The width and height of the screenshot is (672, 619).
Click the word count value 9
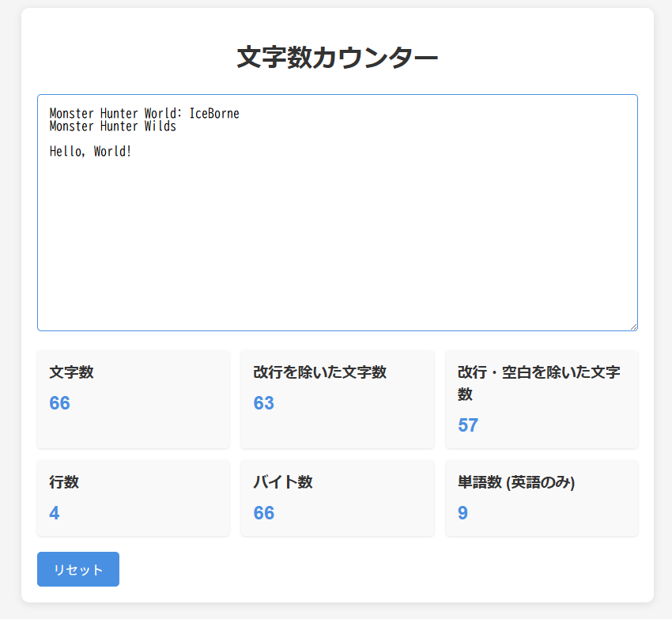click(x=462, y=513)
